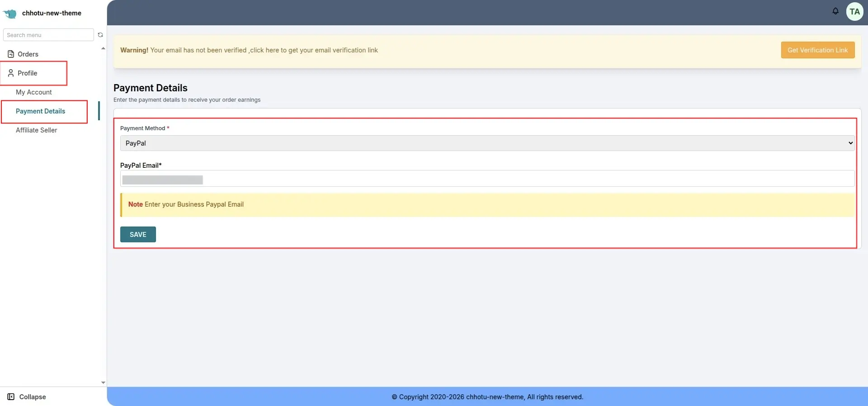The height and width of the screenshot is (406, 868).
Task: Open Orders in the sidebar
Action: click(x=28, y=54)
